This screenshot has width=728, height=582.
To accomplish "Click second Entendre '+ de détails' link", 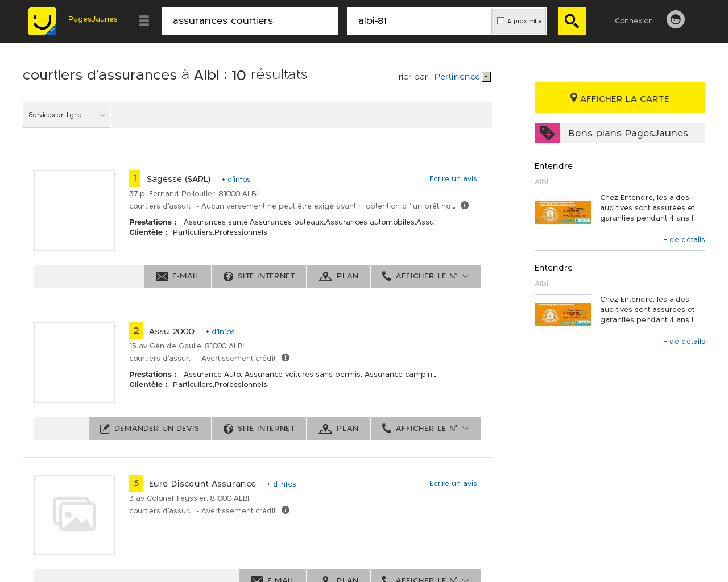I will click(684, 342).
